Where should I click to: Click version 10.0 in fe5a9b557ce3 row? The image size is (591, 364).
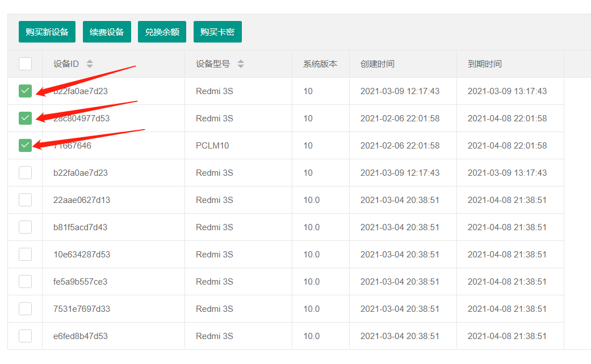pos(311,282)
